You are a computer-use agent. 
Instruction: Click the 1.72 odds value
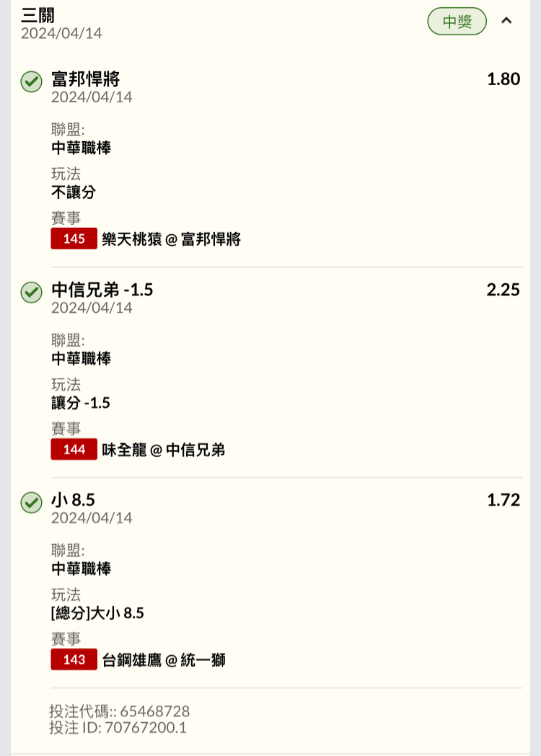pos(503,499)
